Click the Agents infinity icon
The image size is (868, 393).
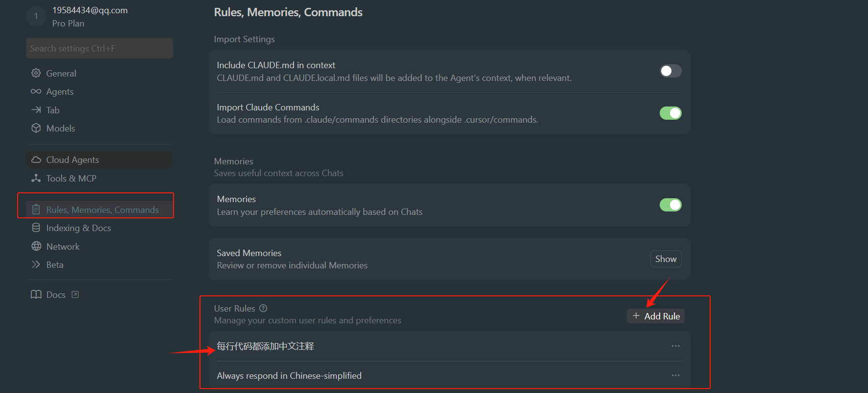pyautogui.click(x=36, y=92)
